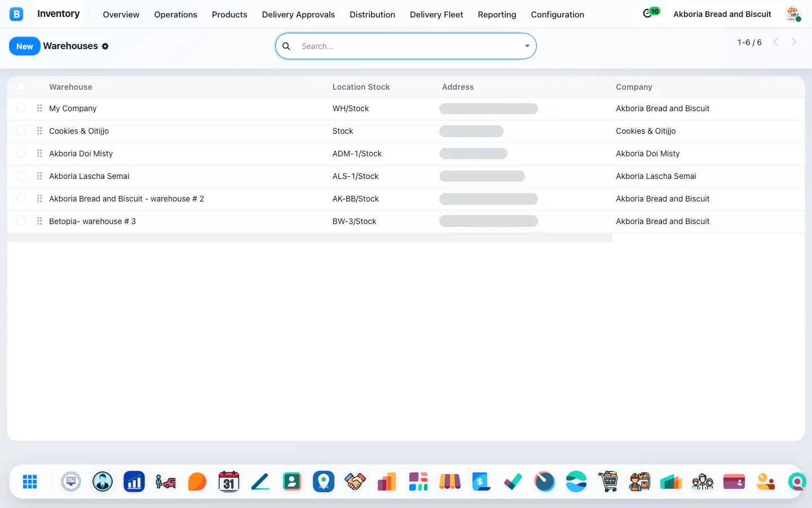Open the Operations menu
Screen dimensions: 812x508
175,15
